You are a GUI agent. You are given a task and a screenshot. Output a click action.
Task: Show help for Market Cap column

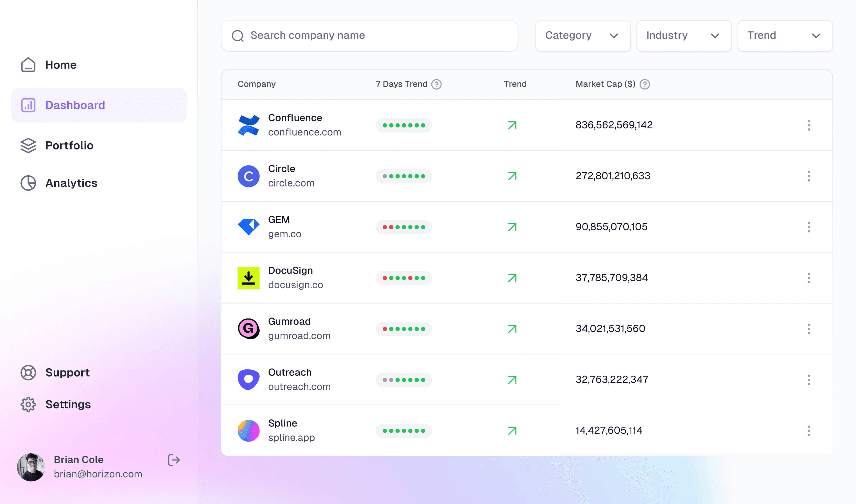click(645, 84)
